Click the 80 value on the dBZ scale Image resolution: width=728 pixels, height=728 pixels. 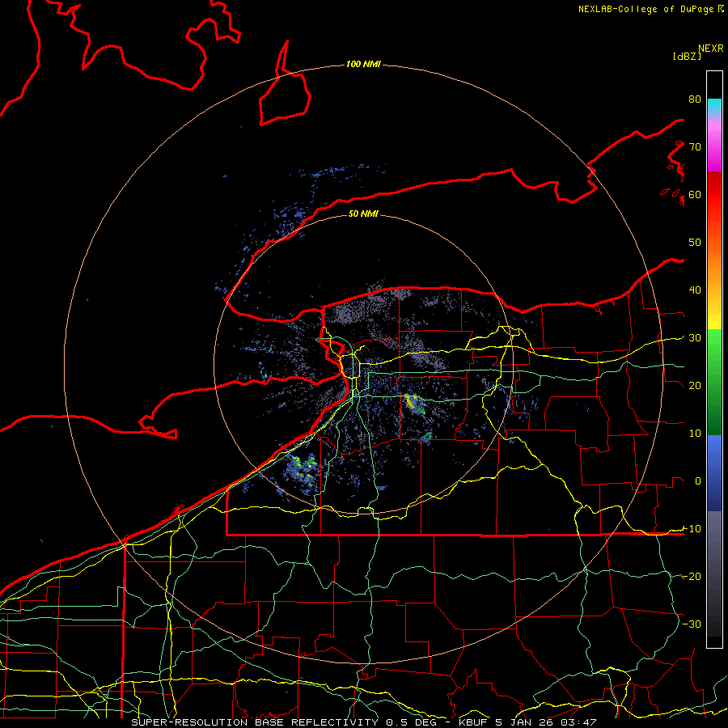695,99
